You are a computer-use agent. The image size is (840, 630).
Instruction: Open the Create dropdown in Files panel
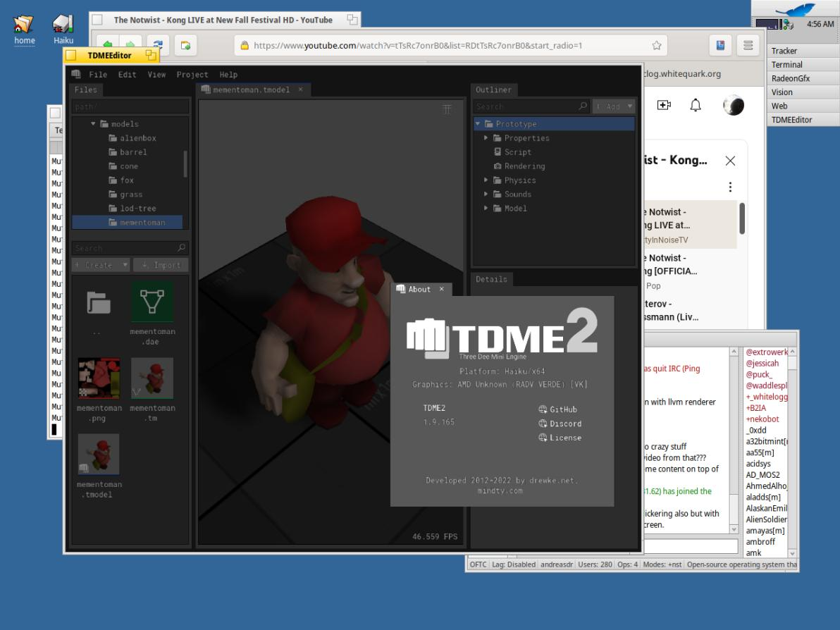(101, 265)
